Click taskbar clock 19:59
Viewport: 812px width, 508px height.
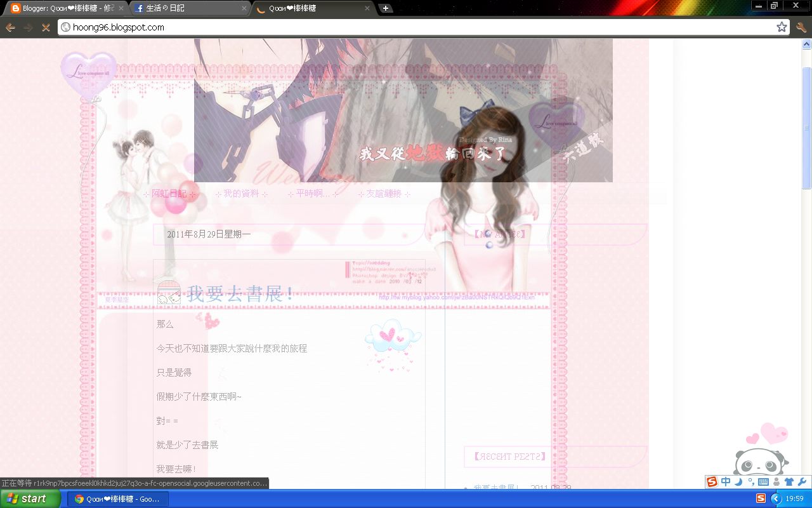coord(795,498)
